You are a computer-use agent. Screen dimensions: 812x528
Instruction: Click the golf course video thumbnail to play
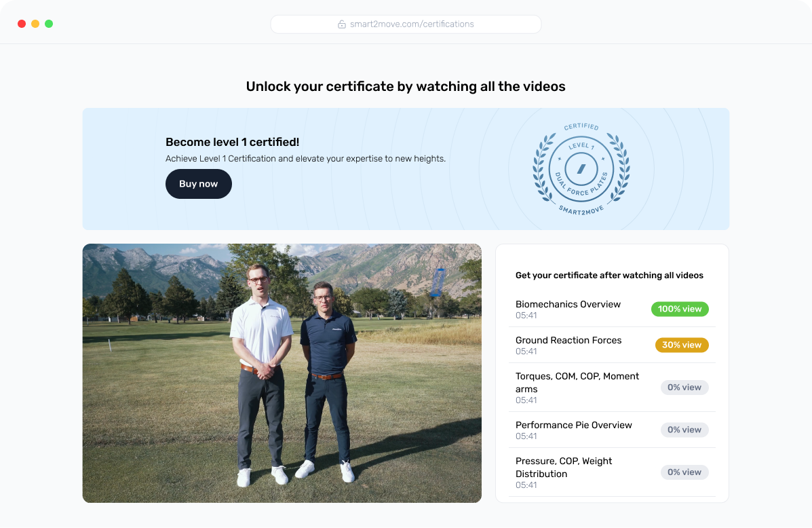click(282, 373)
